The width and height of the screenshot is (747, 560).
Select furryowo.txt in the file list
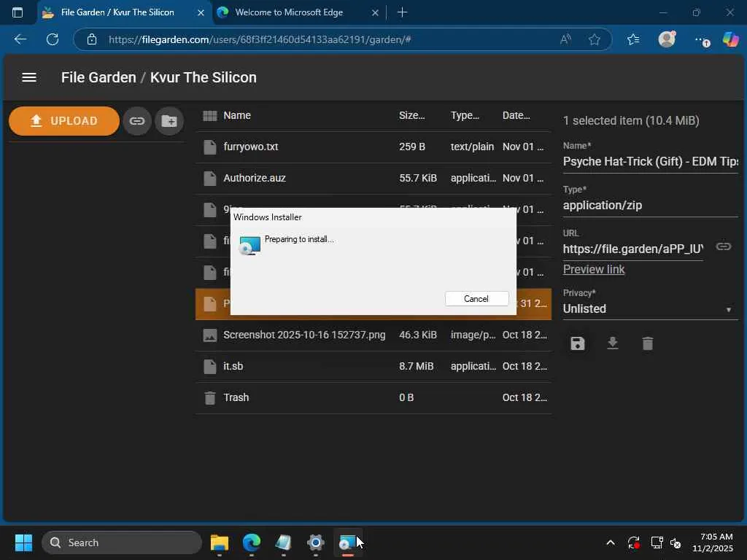pos(251,147)
